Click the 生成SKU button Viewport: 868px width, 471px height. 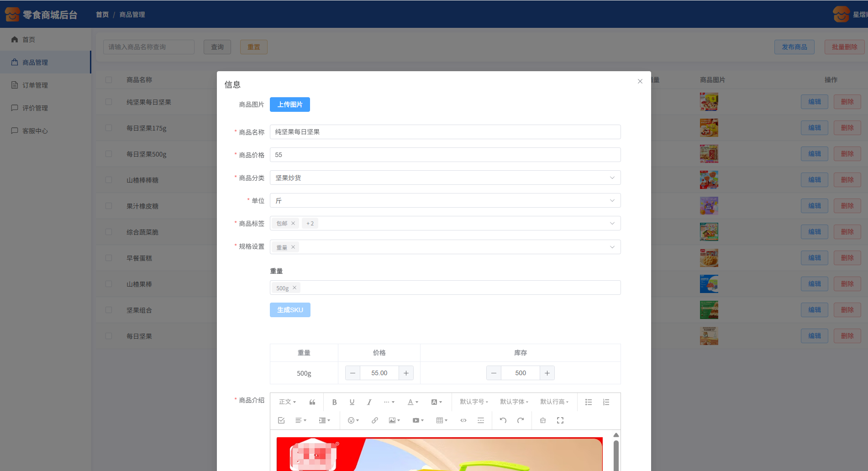(x=289, y=310)
